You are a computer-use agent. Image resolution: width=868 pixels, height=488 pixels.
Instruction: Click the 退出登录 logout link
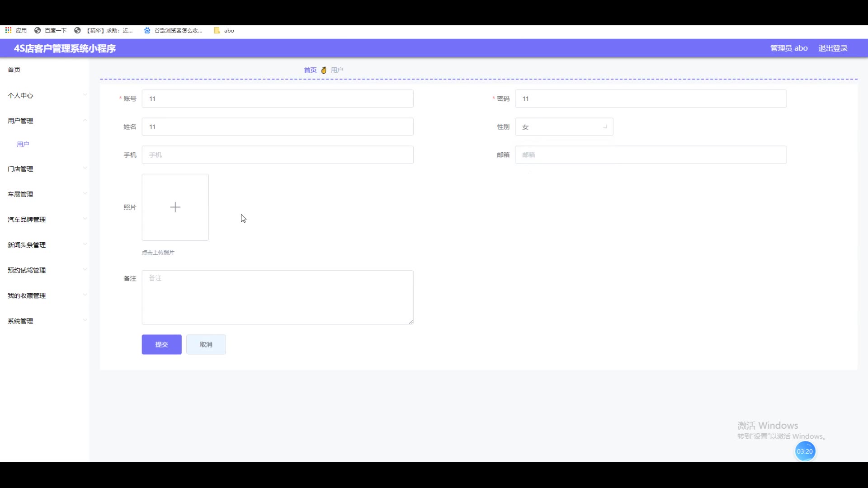pyautogui.click(x=832, y=48)
